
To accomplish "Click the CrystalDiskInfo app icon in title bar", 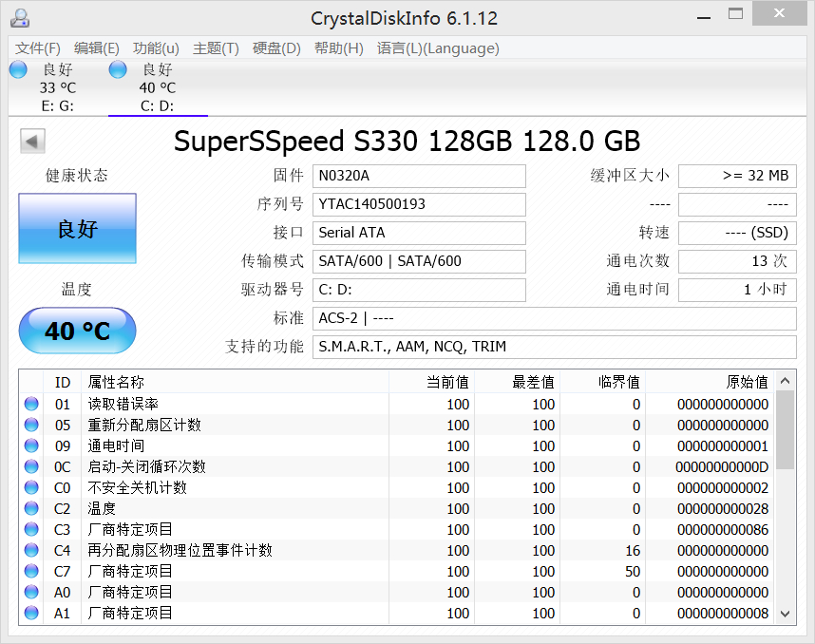I will [x=20, y=18].
